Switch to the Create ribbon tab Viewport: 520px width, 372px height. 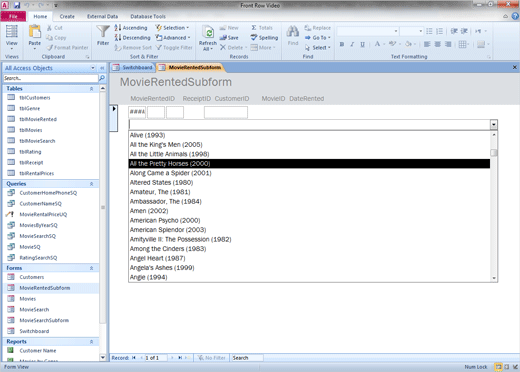point(67,16)
